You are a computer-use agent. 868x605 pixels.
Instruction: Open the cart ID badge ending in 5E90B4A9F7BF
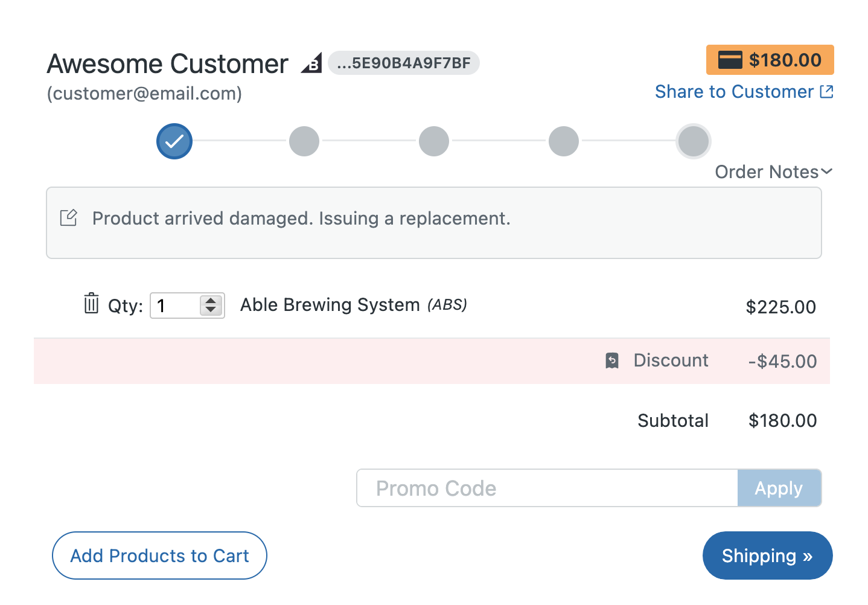tap(403, 63)
